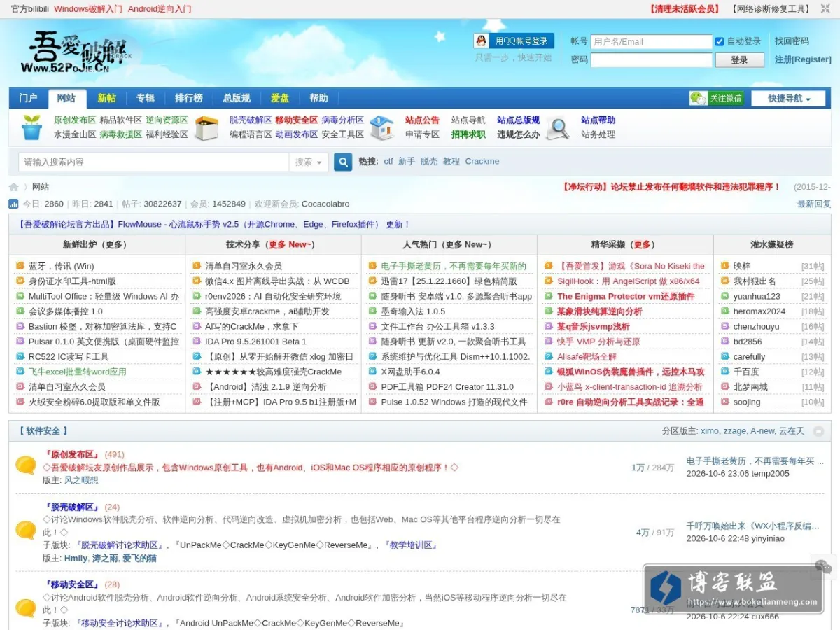
Task: Open the 专辑 nav tab
Action: pyautogui.click(x=146, y=98)
